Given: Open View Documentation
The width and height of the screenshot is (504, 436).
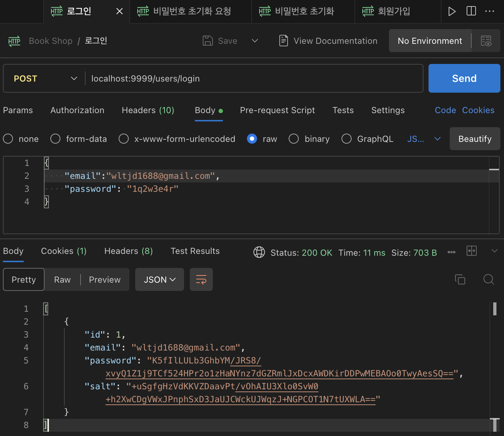Looking at the screenshot, I should pos(328,41).
